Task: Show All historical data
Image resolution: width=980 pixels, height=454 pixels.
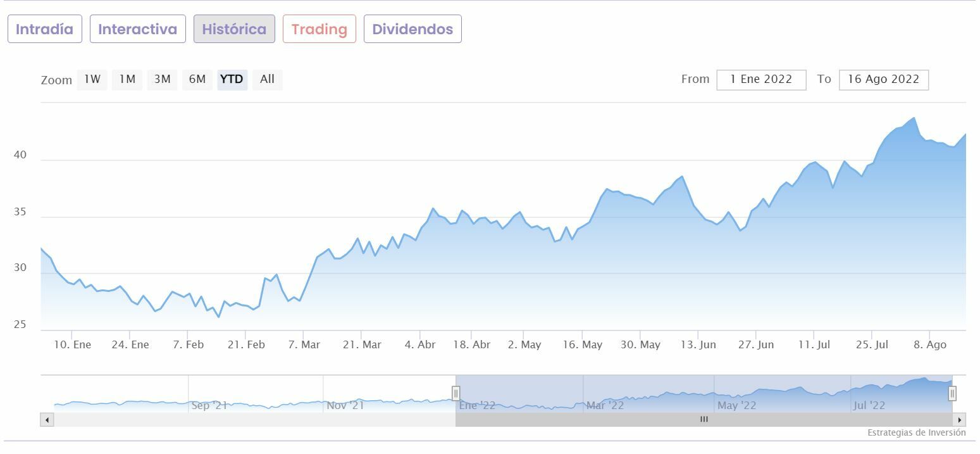Action: pyautogui.click(x=267, y=80)
